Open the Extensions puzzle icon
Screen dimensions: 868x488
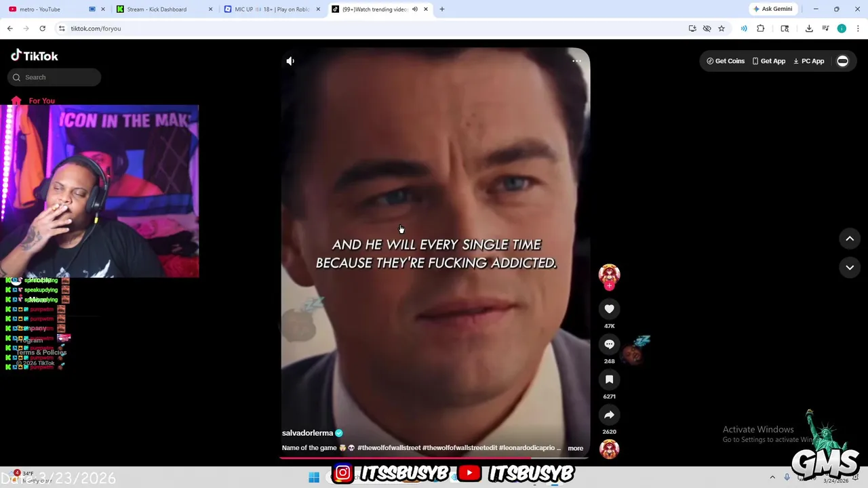pos(760,28)
